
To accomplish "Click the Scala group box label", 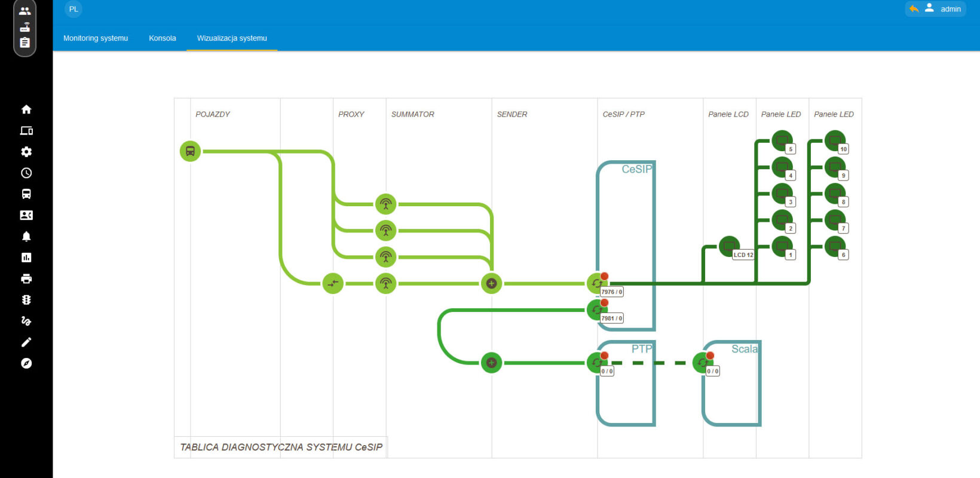I will click(x=745, y=349).
